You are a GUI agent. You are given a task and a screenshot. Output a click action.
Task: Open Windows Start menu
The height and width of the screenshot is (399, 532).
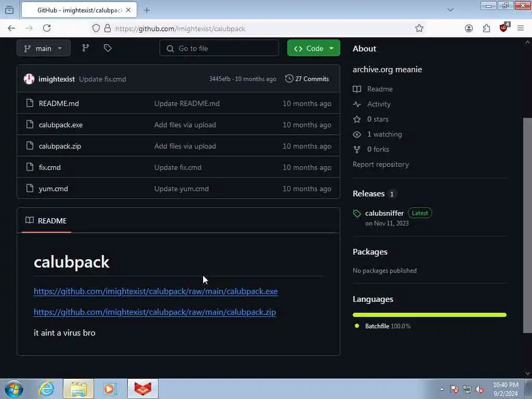tap(14, 389)
